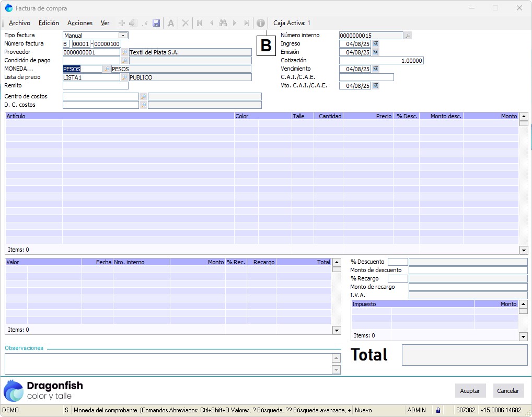Click the Save (floppy disk) toolbar icon
The image size is (532, 417).
[156, 23]
